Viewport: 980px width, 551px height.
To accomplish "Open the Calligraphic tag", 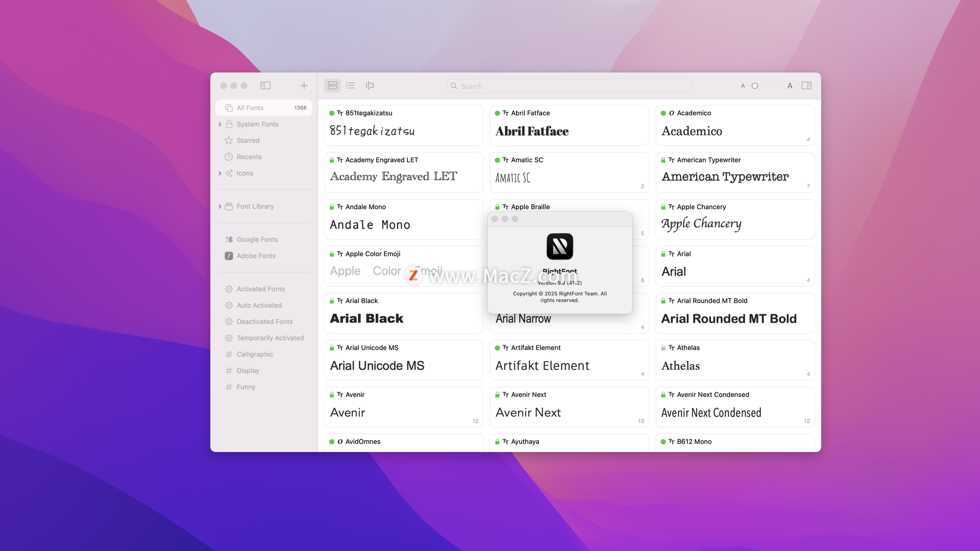I will click(255, 354).
